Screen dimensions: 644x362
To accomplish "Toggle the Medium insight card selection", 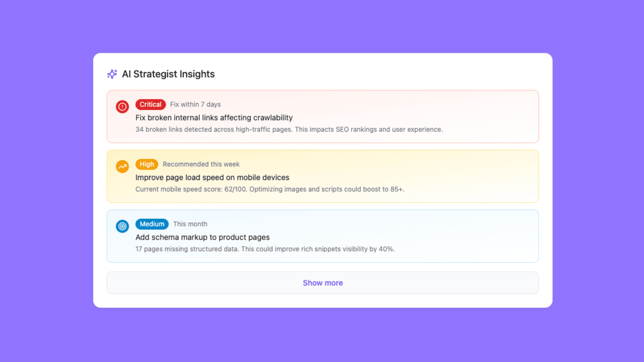I will (323, 236).
